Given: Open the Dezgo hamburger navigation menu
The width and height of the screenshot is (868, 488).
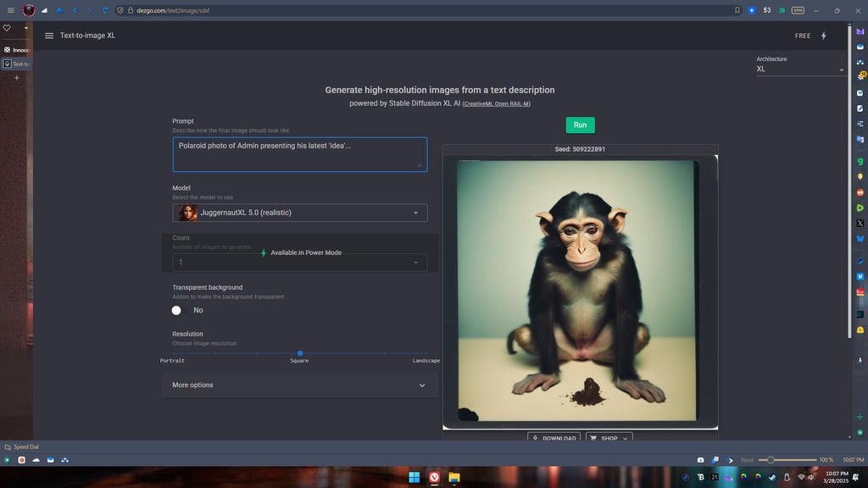Looking at the screenshot, I should point(49,36).
